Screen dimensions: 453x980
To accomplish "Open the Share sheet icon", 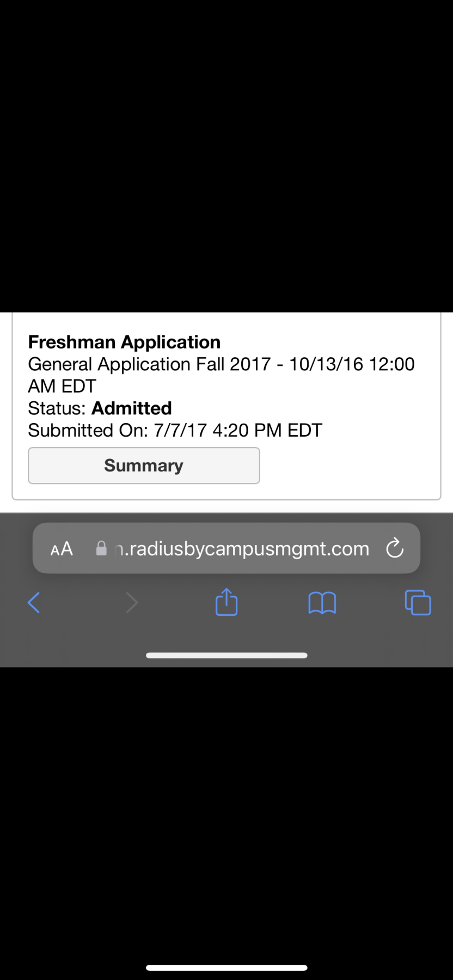I will coord(226,602).
